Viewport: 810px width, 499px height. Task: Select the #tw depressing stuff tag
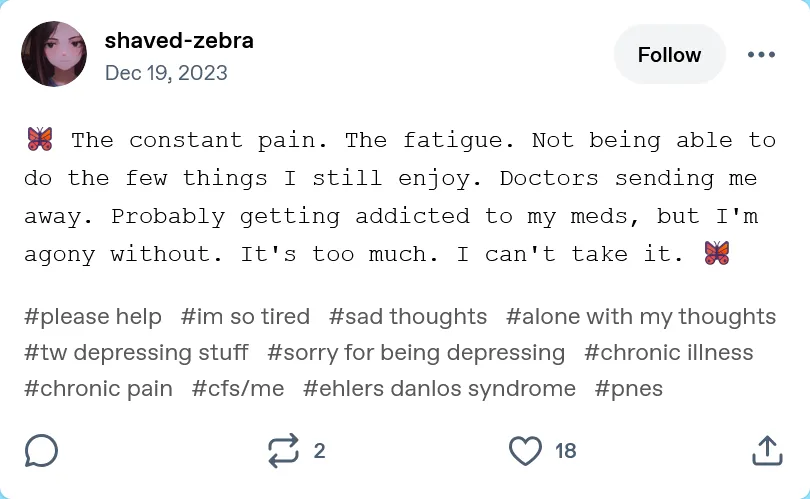[x=136, y=353]
